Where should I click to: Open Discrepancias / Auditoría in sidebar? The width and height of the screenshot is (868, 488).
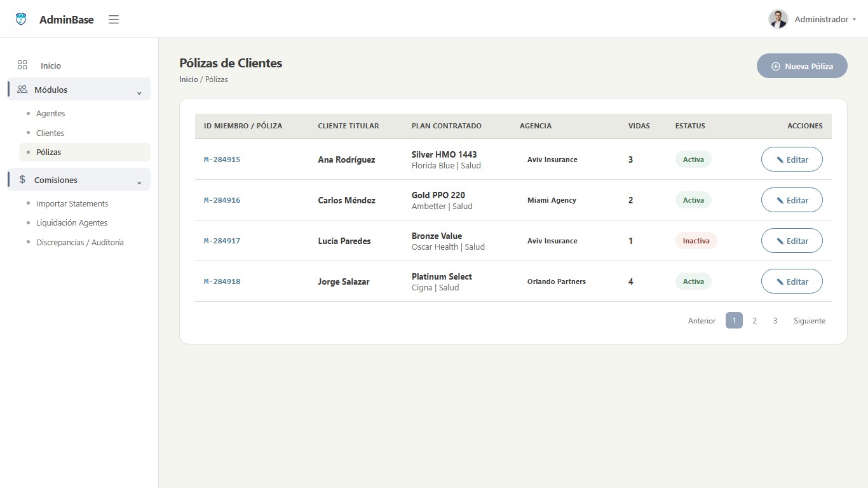[80, 242]
